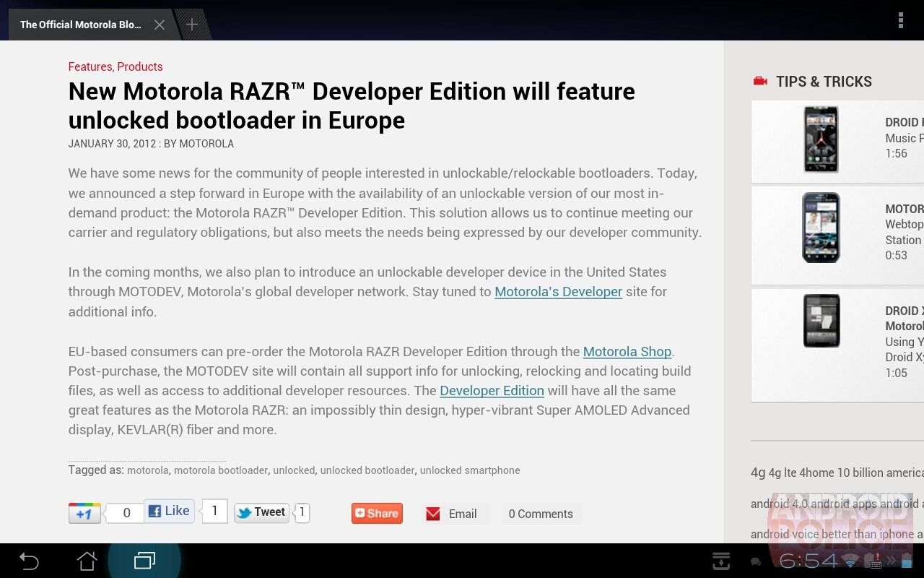Click the Developer Edition hyperlink
This screenshot has width=924, height=578.
(x=492, y=390)
